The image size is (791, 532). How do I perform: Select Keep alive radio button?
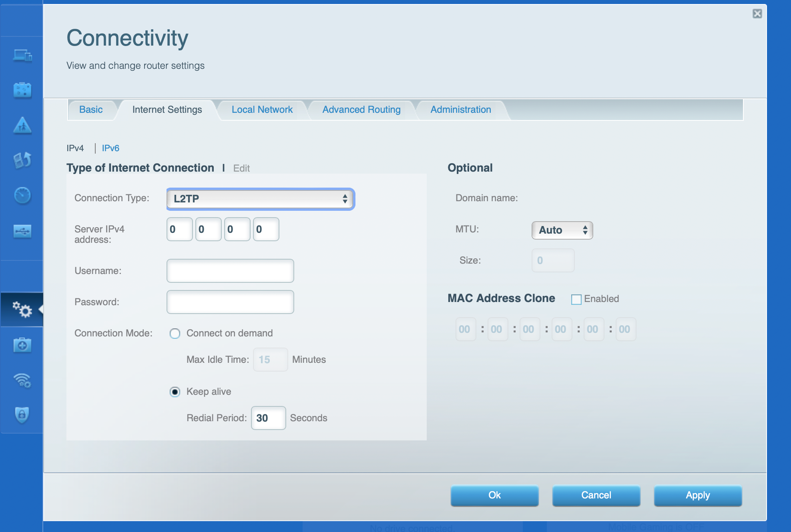175,392
